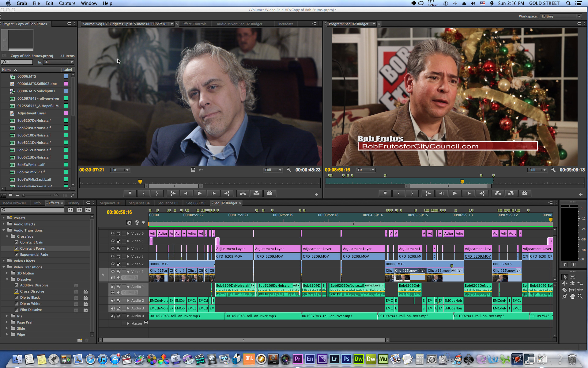
Task: Select the Zoom tool magnifier
Action: (x=580, y=296)
